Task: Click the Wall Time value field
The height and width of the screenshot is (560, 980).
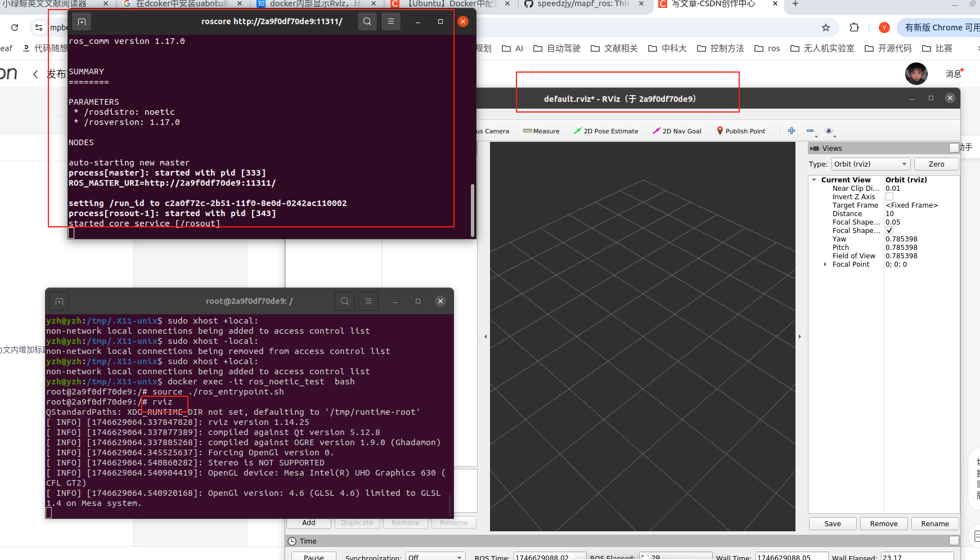Action: point(792,557)
